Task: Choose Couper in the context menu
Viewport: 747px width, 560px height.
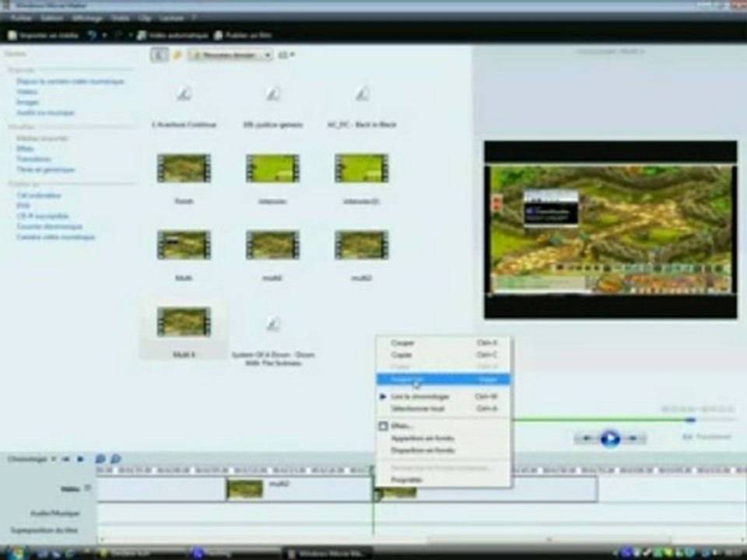Action: [443, 343]
